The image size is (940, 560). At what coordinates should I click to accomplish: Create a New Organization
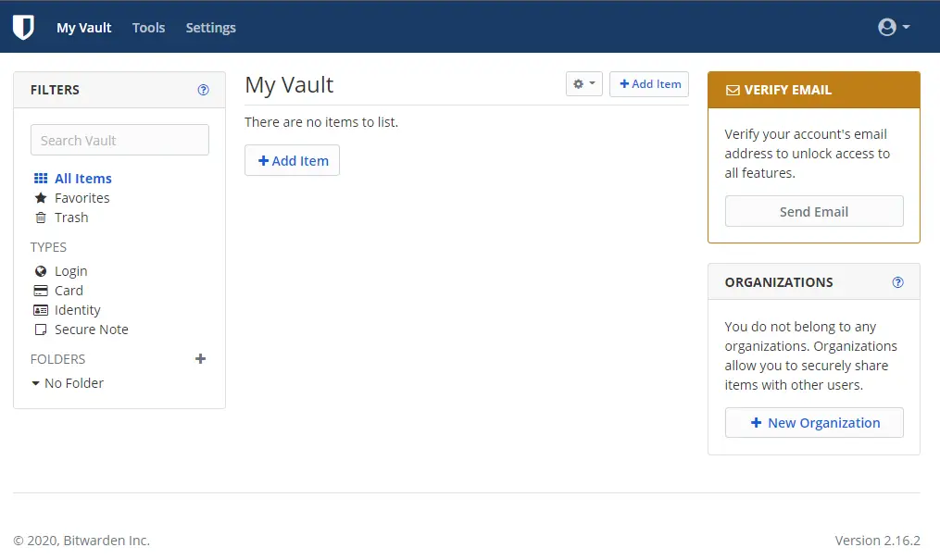(x=814, y=422)
